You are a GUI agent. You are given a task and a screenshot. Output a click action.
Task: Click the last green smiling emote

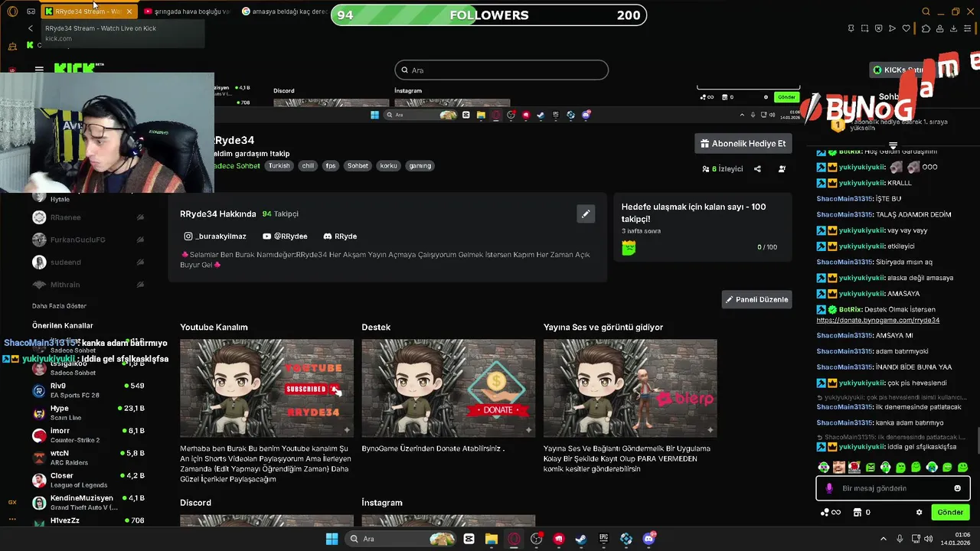tap(962, 467)
